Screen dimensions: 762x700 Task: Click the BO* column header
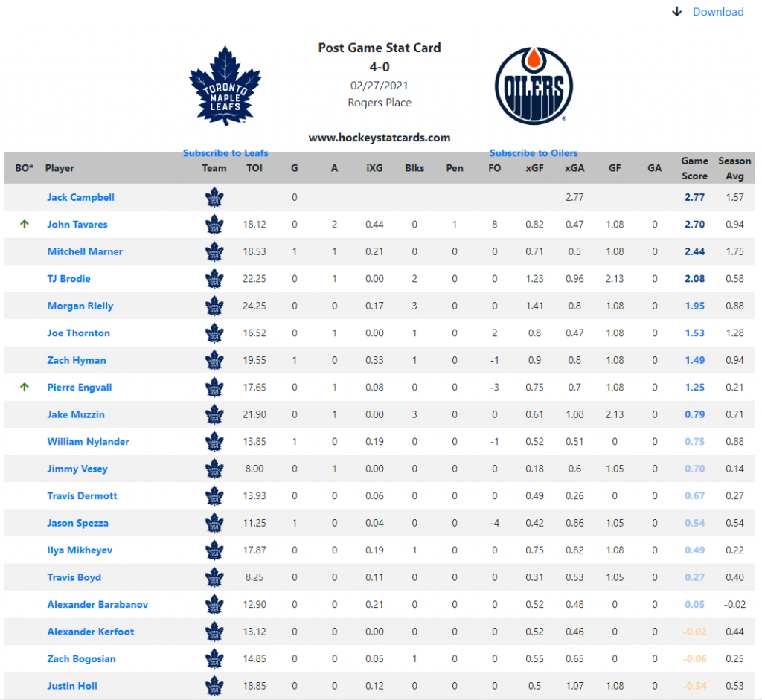24,168
